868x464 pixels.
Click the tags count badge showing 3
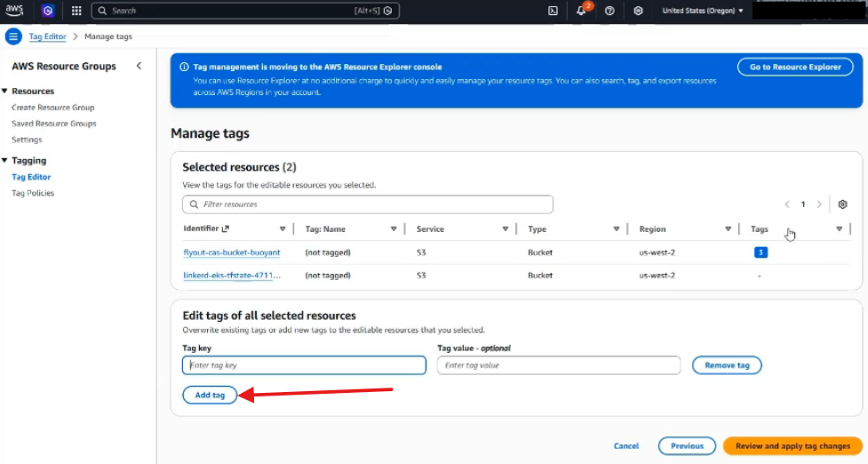760,252
